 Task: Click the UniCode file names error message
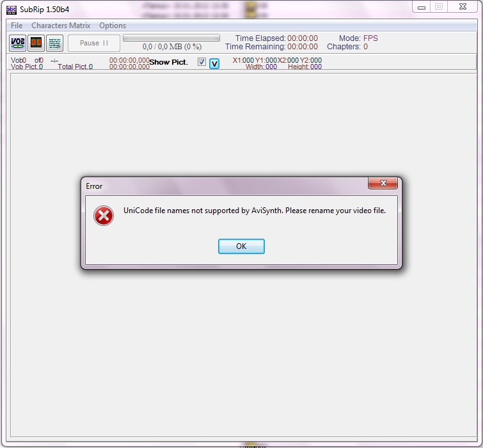[255, 211]
